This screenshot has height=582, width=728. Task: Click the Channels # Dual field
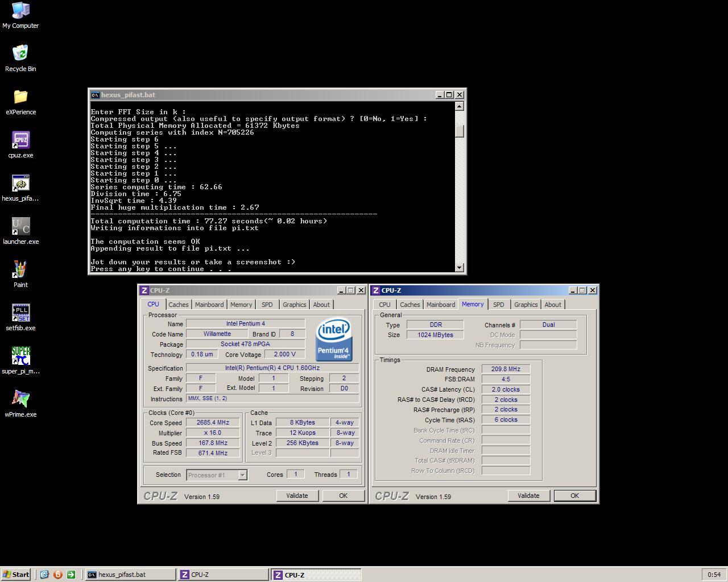548,325
